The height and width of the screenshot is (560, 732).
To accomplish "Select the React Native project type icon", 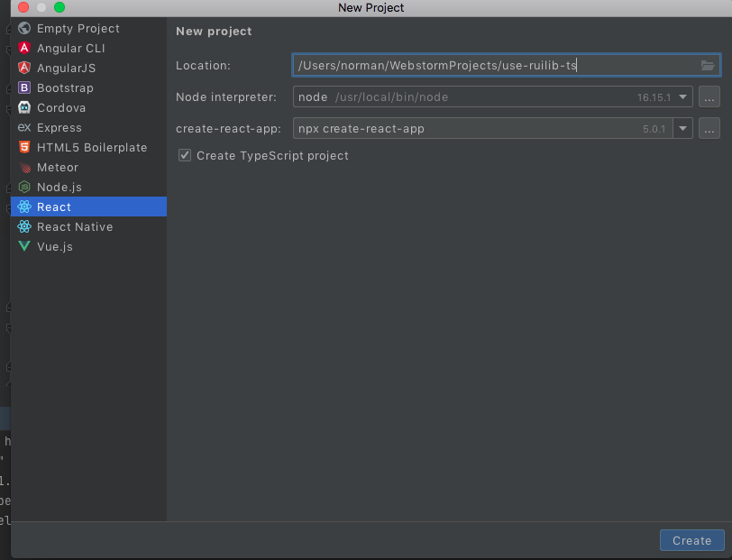I will pyautogui.click(x=23, y=226).
